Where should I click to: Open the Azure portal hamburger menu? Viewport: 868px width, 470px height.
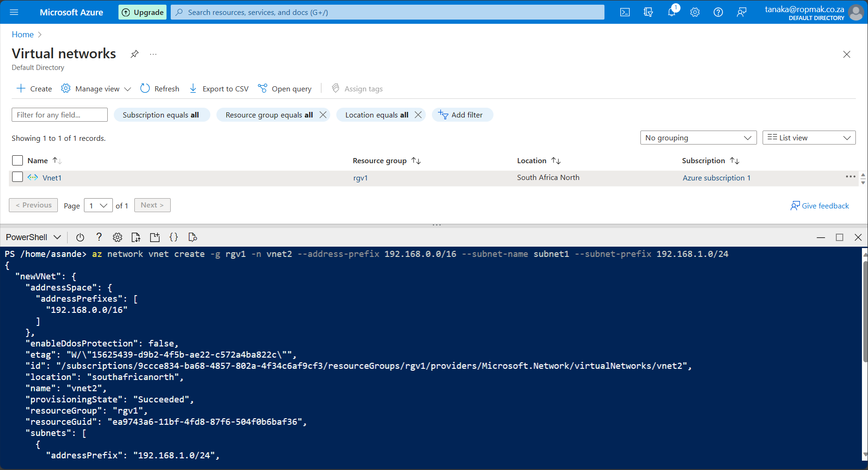click(x=14, y=12)
